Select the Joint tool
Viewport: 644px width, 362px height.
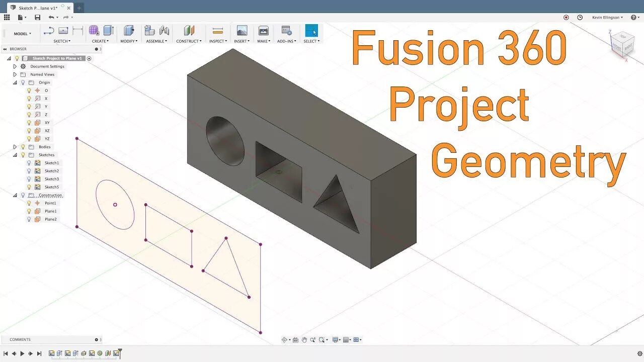tap(164, 31)
